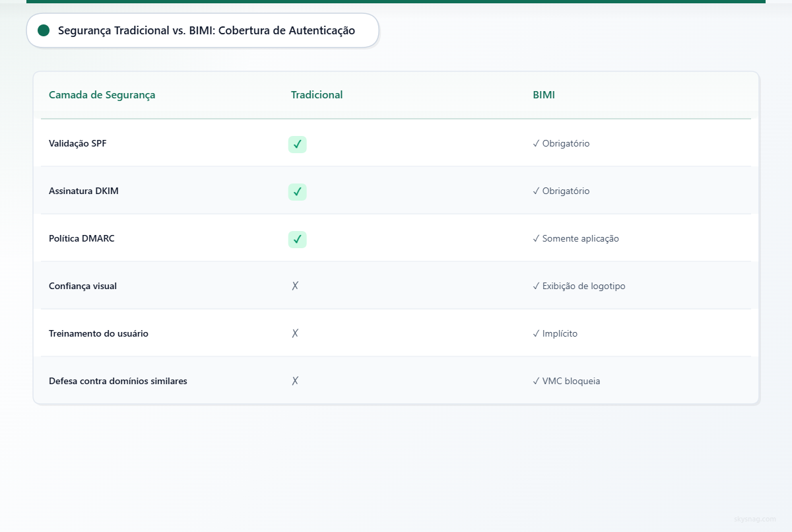The height and width of the screenshot is (532, 792).
Task: Click the green checkmark in Assinatura DKIM row
Action: tap(298, 191)
